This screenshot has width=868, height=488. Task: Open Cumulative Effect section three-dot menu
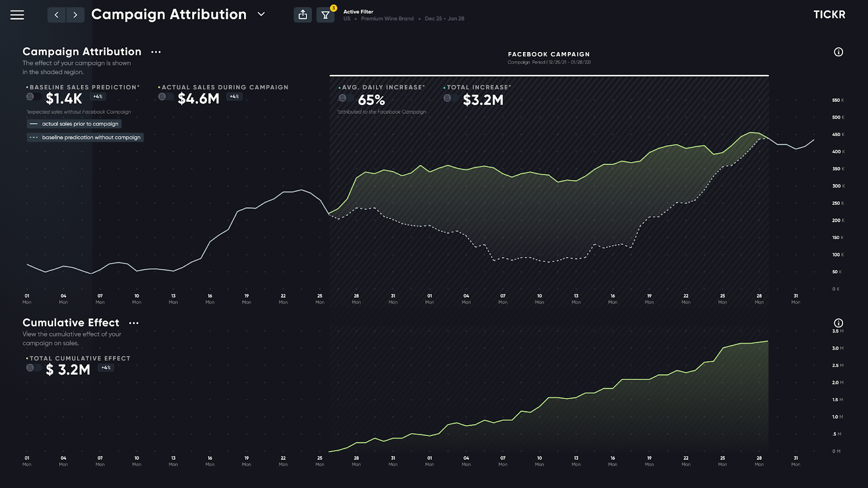tap(134, 323)
